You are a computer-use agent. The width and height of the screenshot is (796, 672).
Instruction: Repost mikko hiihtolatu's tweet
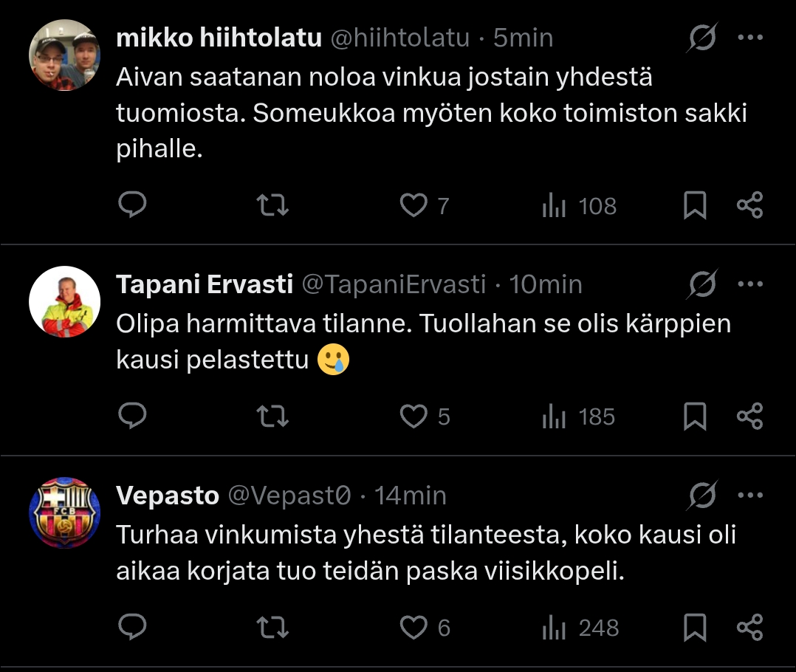pyautogui.click(x=275, y=205)
